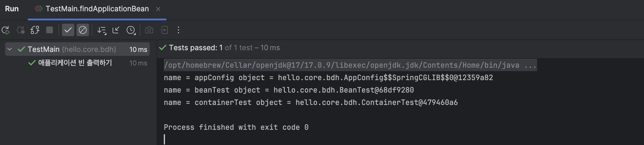Click the collapse-all arrow icon
Viewport: 644px width, 145px height.
coord(116,30)
